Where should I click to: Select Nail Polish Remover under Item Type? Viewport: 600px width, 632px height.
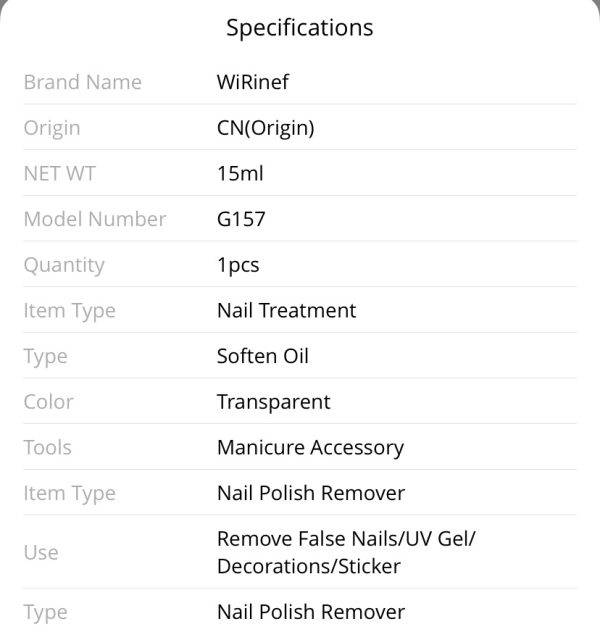tap(311, 493)
